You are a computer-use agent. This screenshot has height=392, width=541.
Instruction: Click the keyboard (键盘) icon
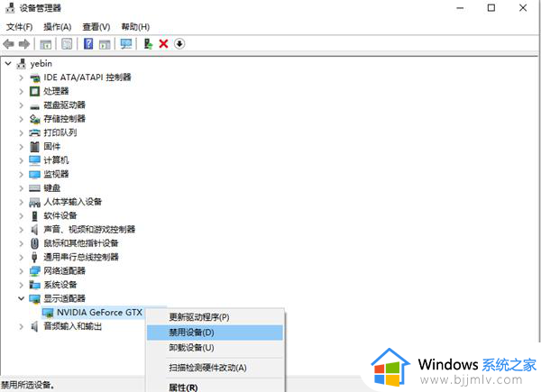[x=34, y=188]
